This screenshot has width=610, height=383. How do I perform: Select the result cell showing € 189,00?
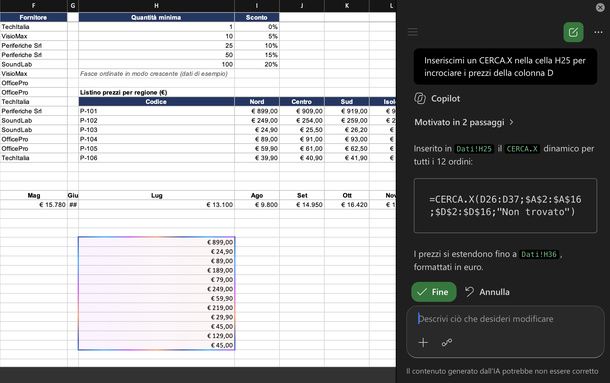(156, 270)
